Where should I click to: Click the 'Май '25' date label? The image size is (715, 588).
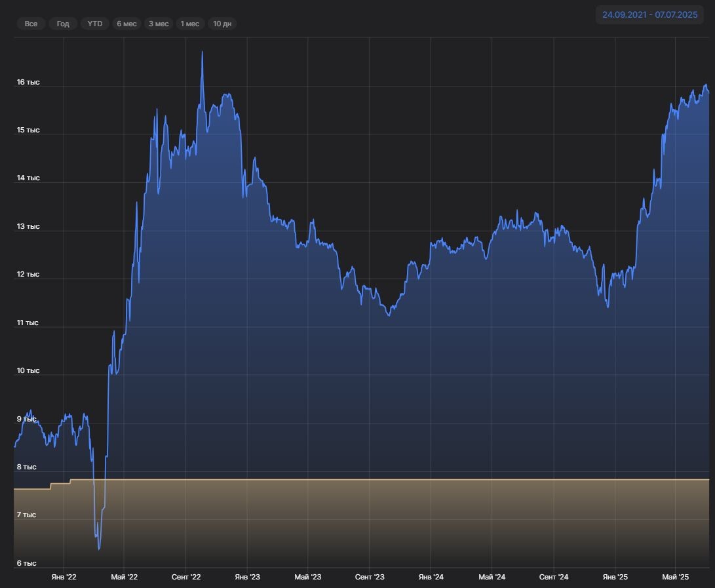click(675, 577)
